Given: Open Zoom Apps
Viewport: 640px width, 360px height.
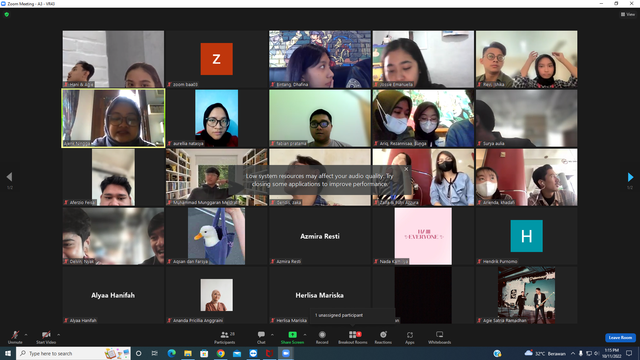Looking at the screenshot, I should tap(410, 337).
